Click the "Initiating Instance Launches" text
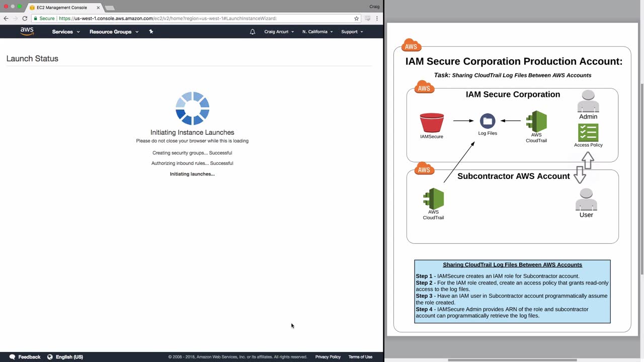The height and width of the screenshot is (362, 644). click(x=192, y=132)
